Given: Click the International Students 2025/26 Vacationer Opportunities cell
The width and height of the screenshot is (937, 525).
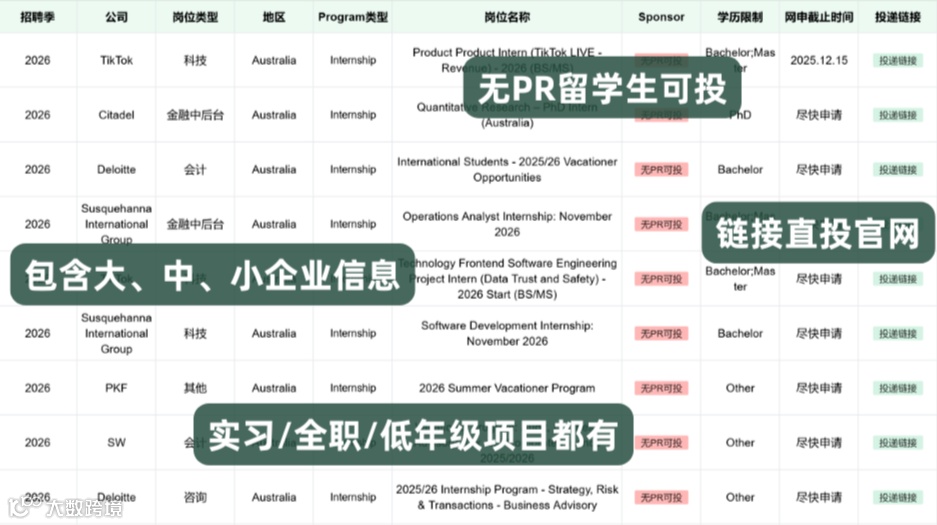Looking at the screenshot, I should click(507, 170).
